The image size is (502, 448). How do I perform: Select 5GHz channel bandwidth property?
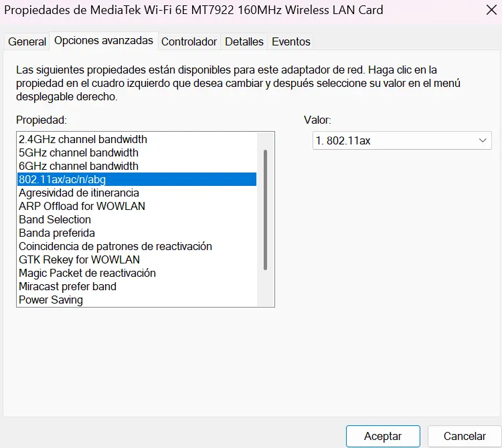[137, 153]
